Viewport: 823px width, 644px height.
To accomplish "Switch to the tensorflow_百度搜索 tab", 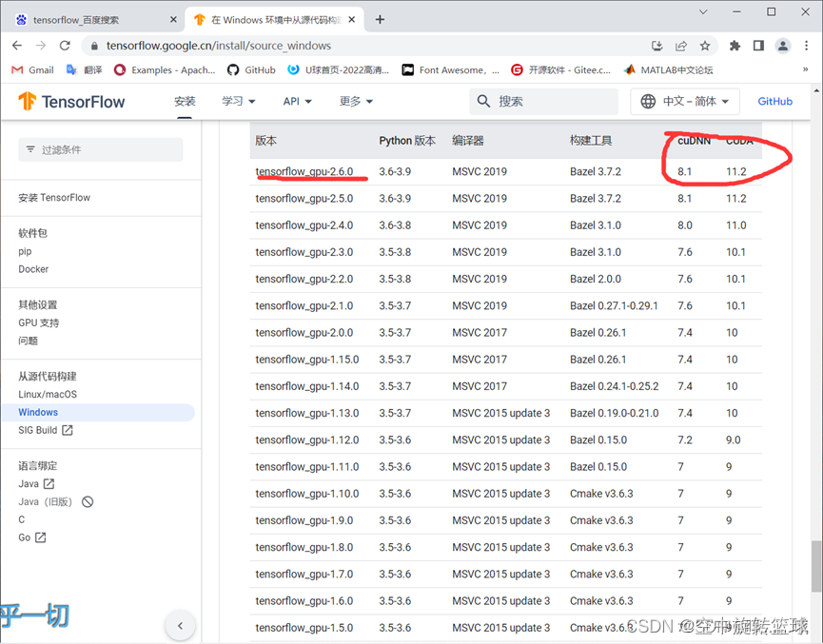I will click(x=94, y=19).
